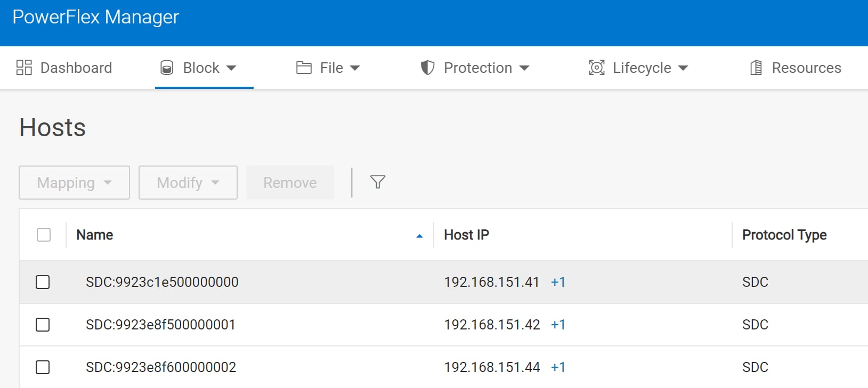Screen dimensions: 868x388
Task: Click host name SDC:9923e8f600000002
Action: 161,367
